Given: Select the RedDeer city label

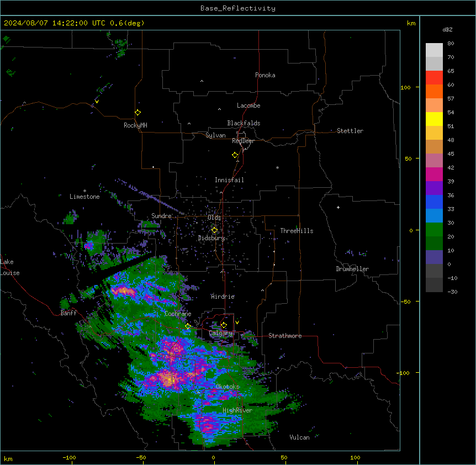Looking at the screenshot, I should coord(243,140).
